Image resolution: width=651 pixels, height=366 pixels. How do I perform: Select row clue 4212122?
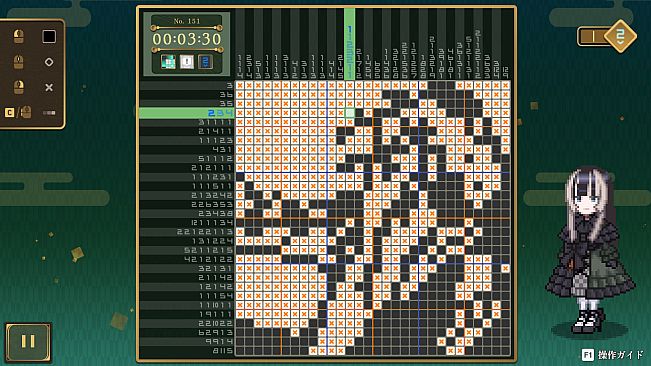[x=187, y=259]
